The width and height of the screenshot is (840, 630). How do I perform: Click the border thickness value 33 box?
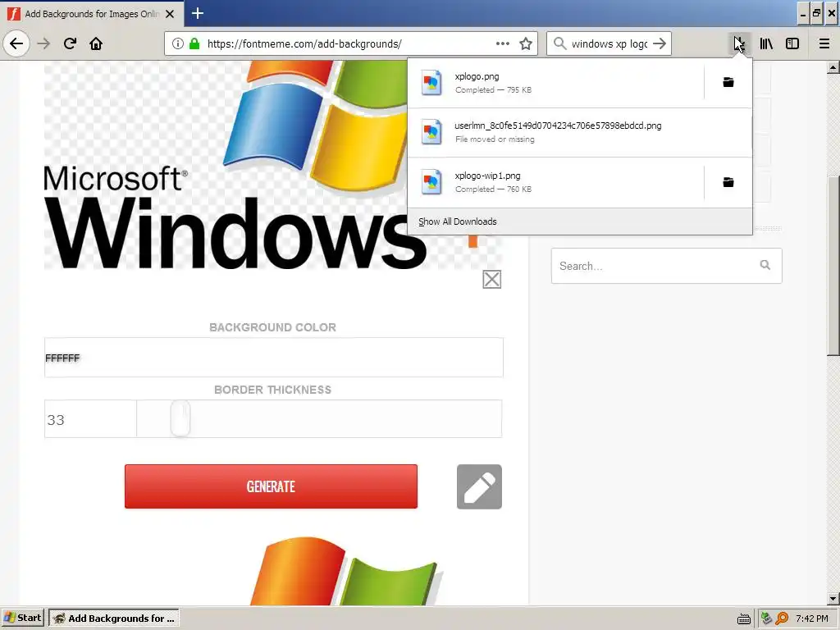(90, 419)
